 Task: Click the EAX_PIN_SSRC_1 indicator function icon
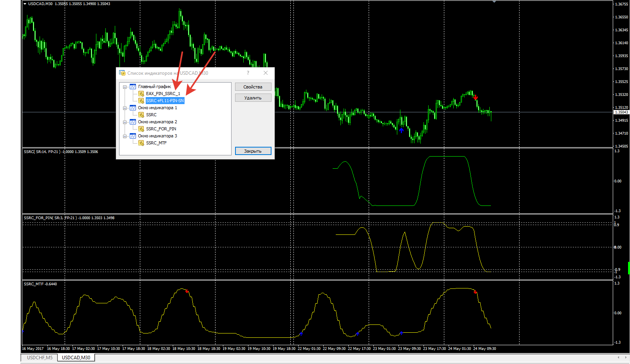click(141, 94)
